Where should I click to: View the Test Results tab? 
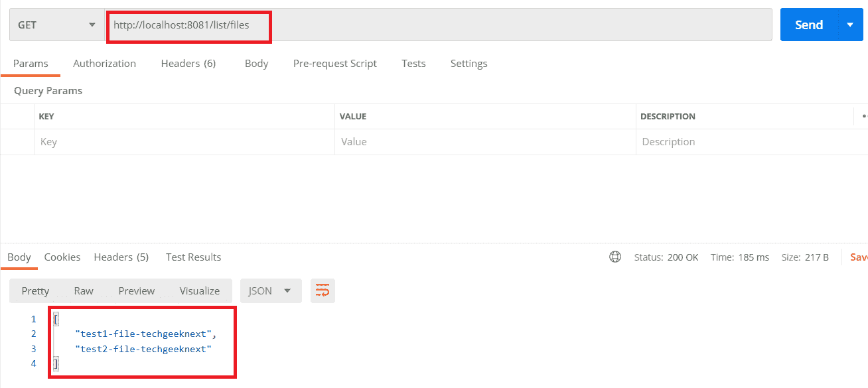[193, 257]
